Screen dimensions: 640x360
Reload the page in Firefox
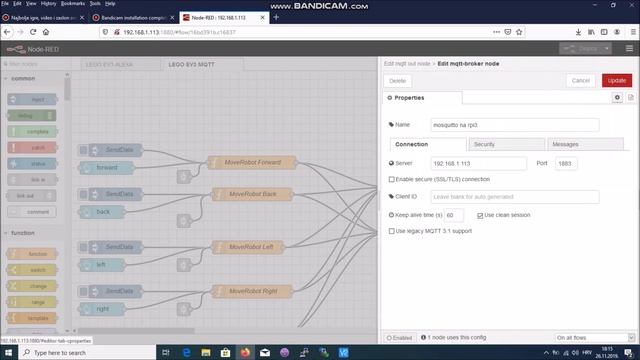coord(33,32)
